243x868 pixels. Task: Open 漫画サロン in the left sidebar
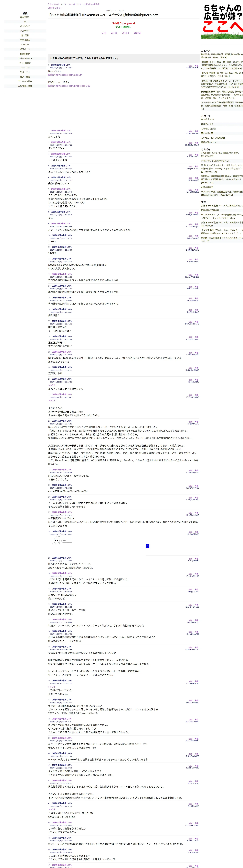25,17
